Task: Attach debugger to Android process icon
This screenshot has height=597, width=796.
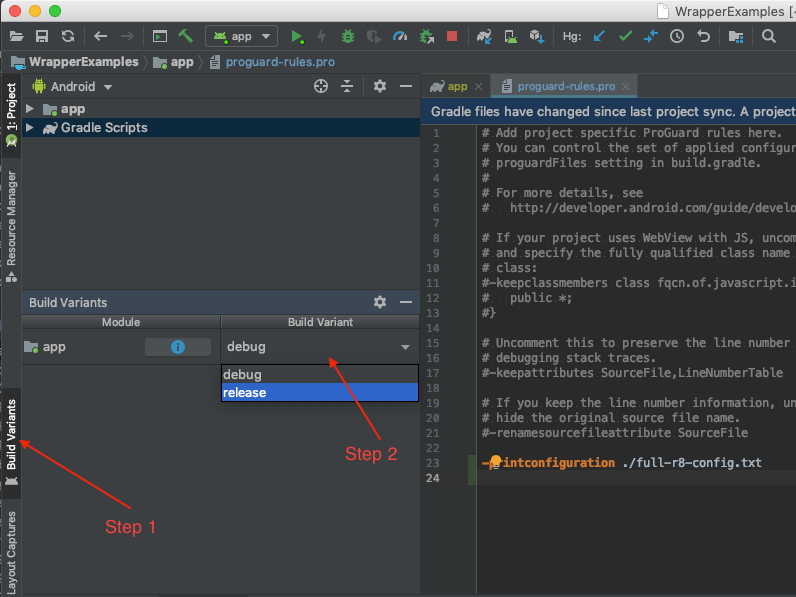Action: (426, 37)
